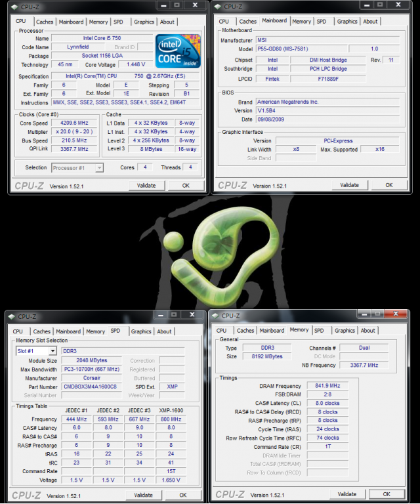Click BIOS brand American Megatrends Inc.
The image size is (420, 504).
coord(327,102)
